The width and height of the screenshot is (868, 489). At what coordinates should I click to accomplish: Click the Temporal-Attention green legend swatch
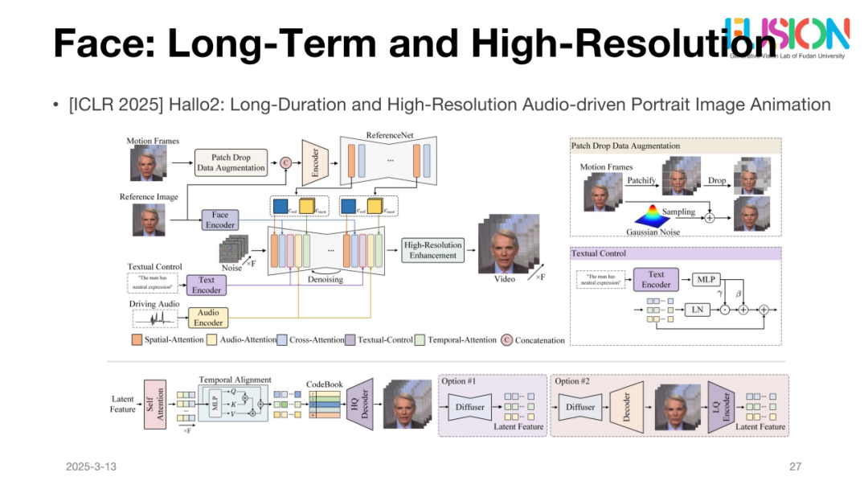pyautogui.click(x=420, y=340)
